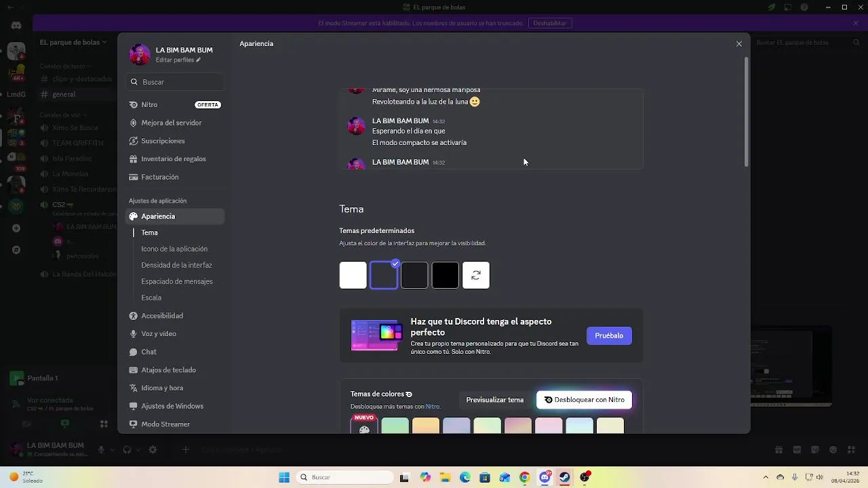
Task: Open Mejora del servidor boost settings
Action: tap(175, 123)
